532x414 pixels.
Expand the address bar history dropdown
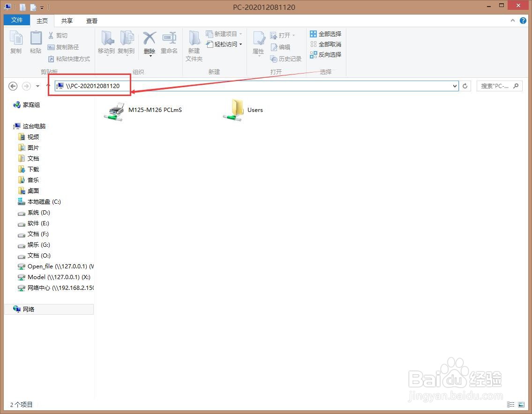click(x=455, y=86)
